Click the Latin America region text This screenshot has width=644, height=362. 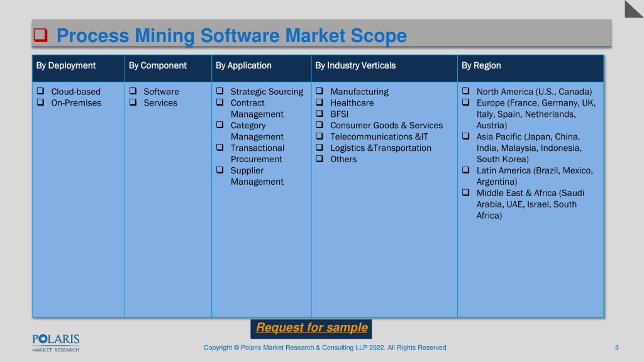pyautogui.click(x=535, y=176)
